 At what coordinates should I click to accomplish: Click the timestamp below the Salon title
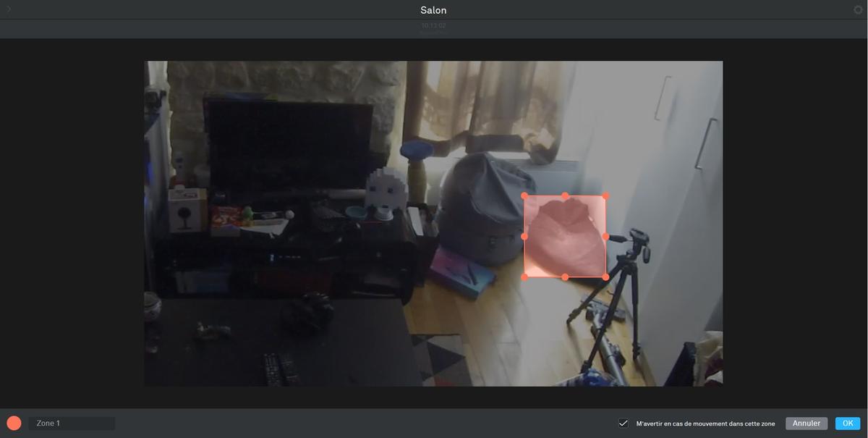point(433,26)
